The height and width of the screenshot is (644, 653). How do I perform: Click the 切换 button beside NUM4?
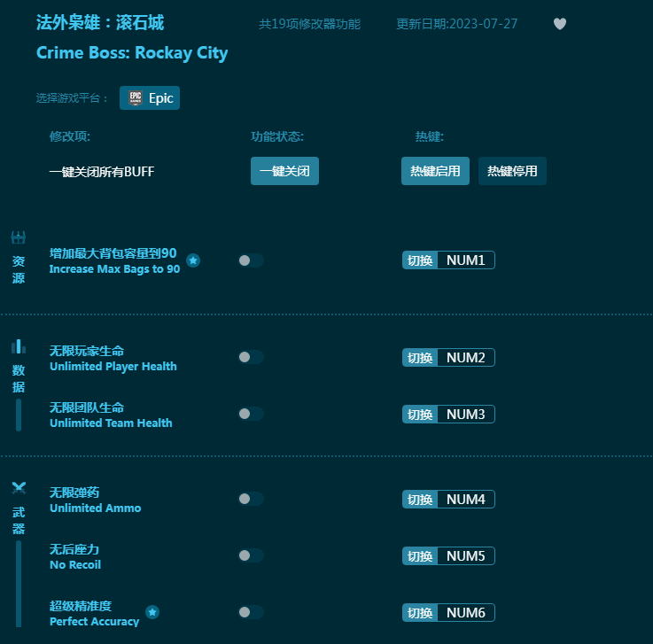(x=420, y=500)
